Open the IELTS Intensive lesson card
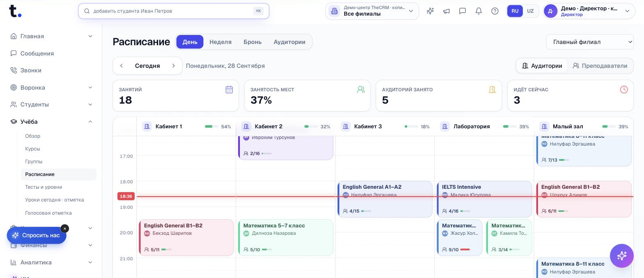 click(484, 199)
